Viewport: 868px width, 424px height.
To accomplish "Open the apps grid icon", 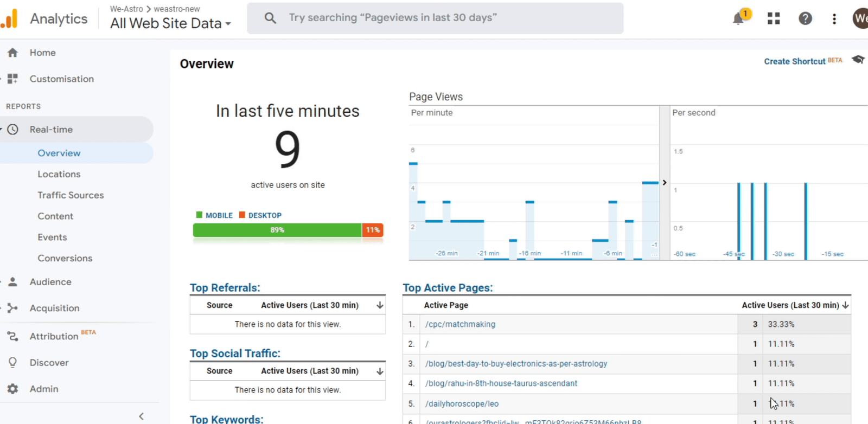I will (774, 18).
